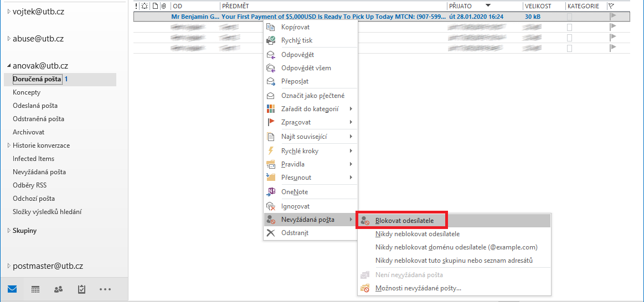Switch to Calendar view icon
Image resolution: width=644 pixels, height=302 pixels.
[x=35, y=289]
